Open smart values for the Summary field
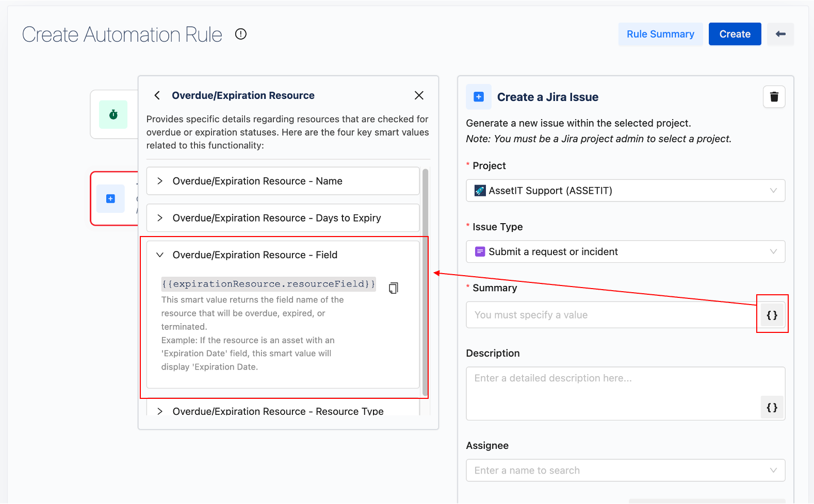This screenshot has width=814, height=504. pos(772,315)
